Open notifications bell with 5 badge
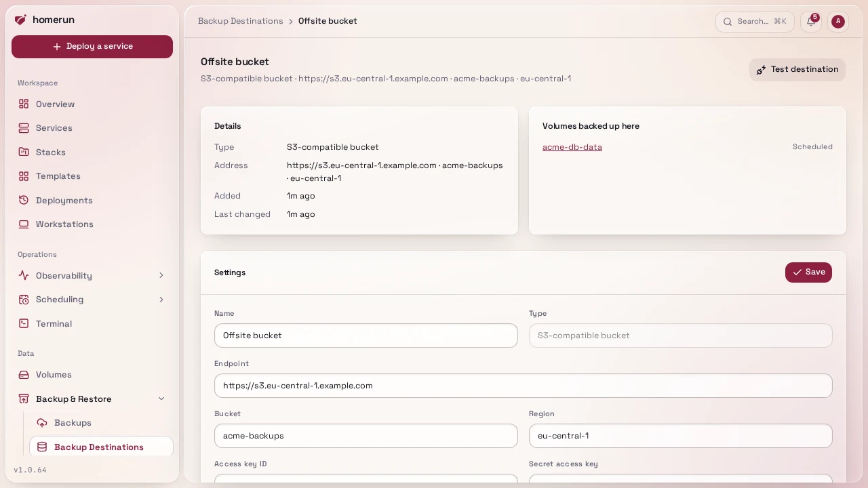 811,22
